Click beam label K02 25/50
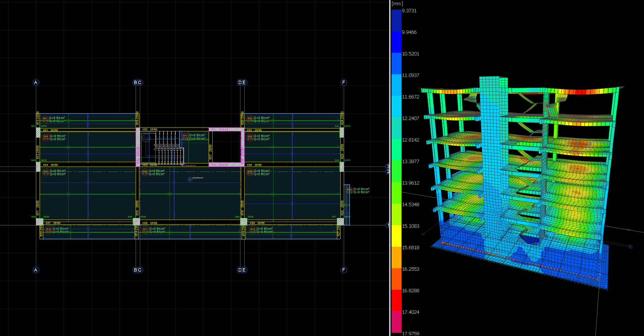This screenshot has width=644, height=336. pyautogui.click(x=150, y=129)
